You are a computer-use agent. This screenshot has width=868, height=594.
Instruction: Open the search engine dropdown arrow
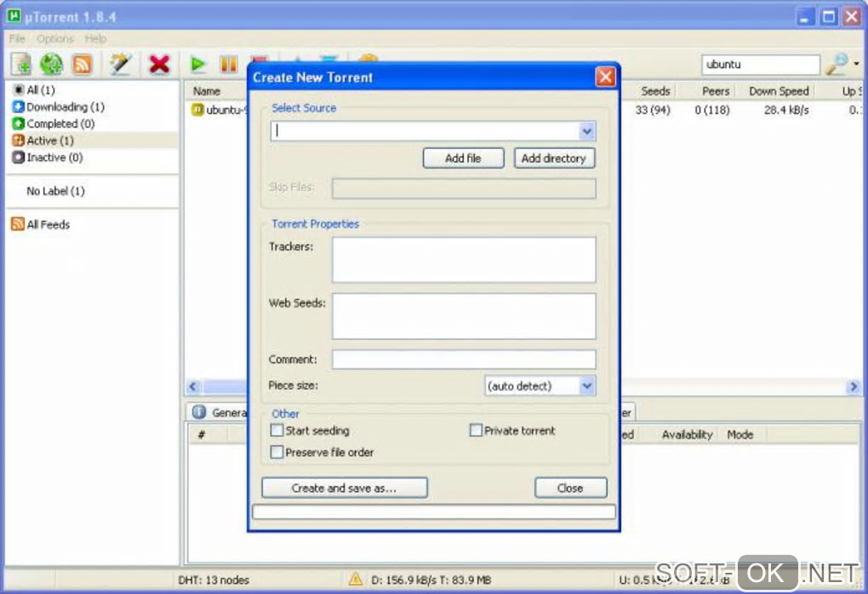click(856, 64)
